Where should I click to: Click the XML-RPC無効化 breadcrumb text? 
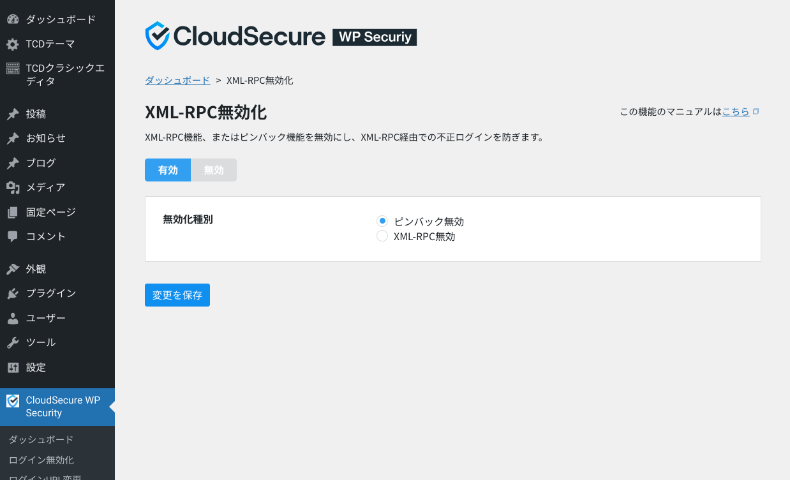pyautogui.click(x=259, y=81)
